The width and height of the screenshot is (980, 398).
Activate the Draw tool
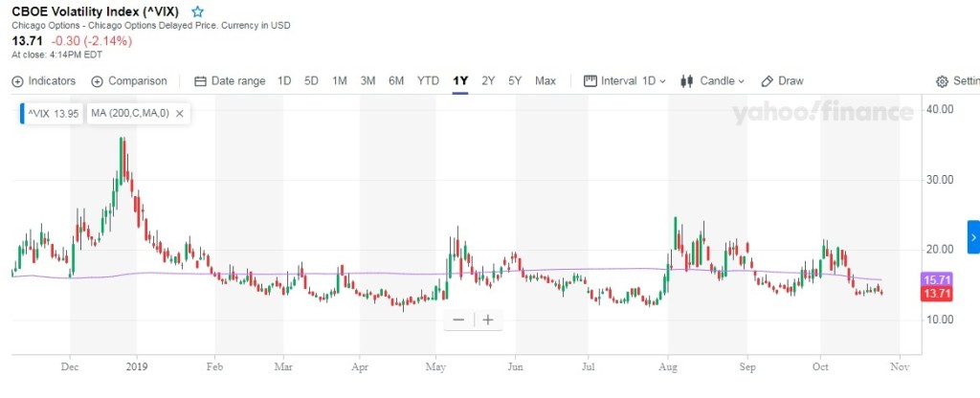click(783, 81)
